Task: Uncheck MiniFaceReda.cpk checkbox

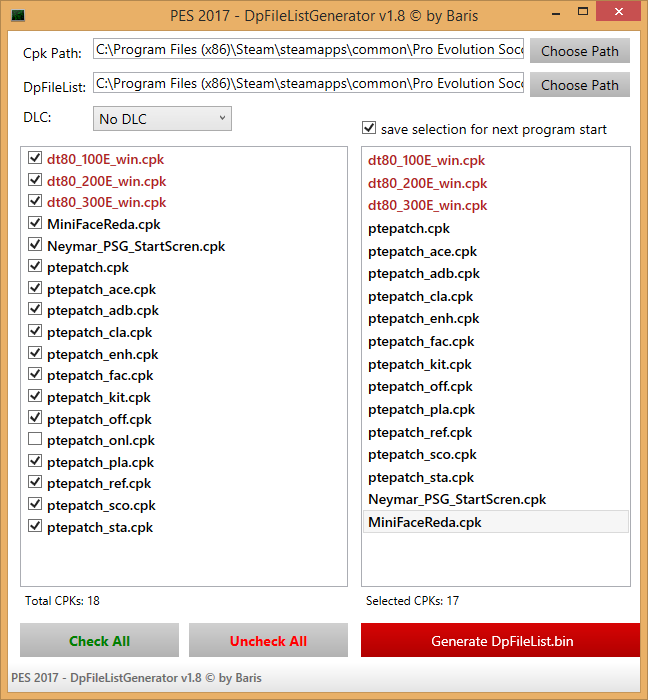Action: point(35,223)
